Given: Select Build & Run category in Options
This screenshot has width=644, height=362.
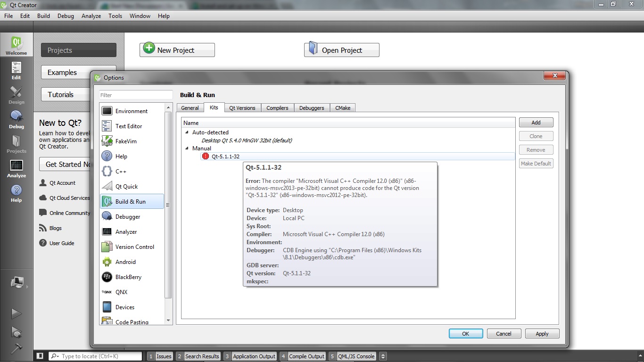Looking at the screenshot, I should [132, 202].
